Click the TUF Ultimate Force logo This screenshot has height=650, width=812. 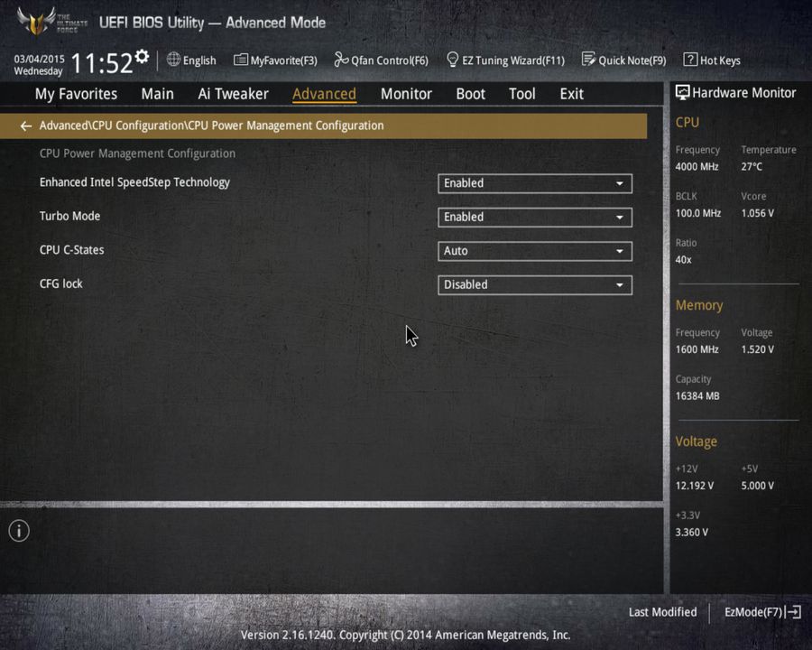[51, 22]
